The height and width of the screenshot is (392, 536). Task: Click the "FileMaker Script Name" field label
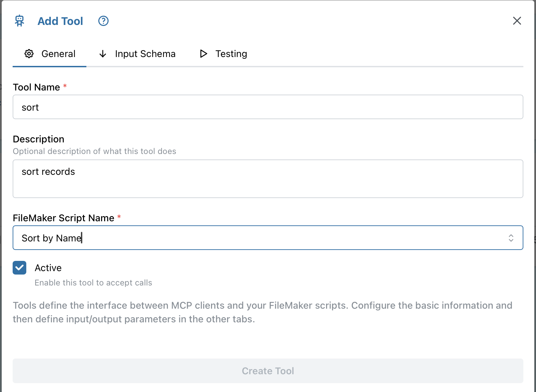coord(64,218)
